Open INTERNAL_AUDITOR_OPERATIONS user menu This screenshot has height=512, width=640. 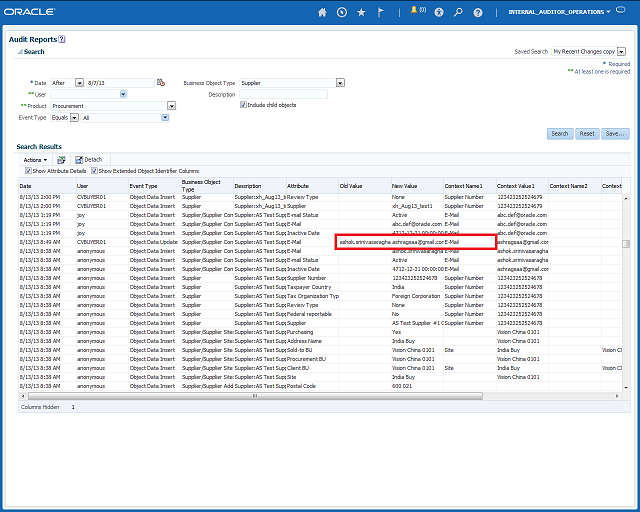click(x=559, y=12)
